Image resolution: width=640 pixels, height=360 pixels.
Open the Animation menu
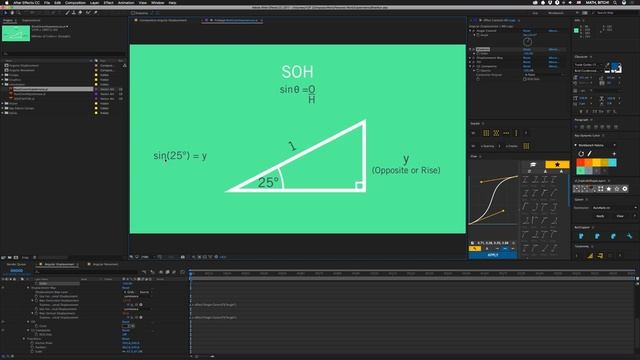coord(126,2)
